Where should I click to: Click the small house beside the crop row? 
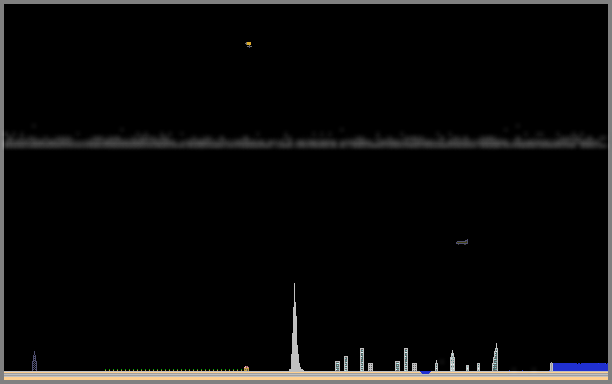[246, 368]
